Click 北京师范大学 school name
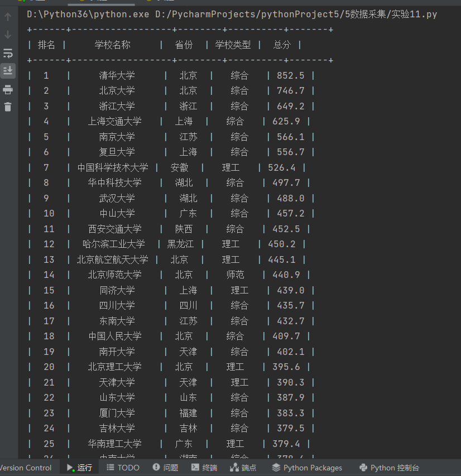The height and width of the screenshot is (476, 461). 115,275
